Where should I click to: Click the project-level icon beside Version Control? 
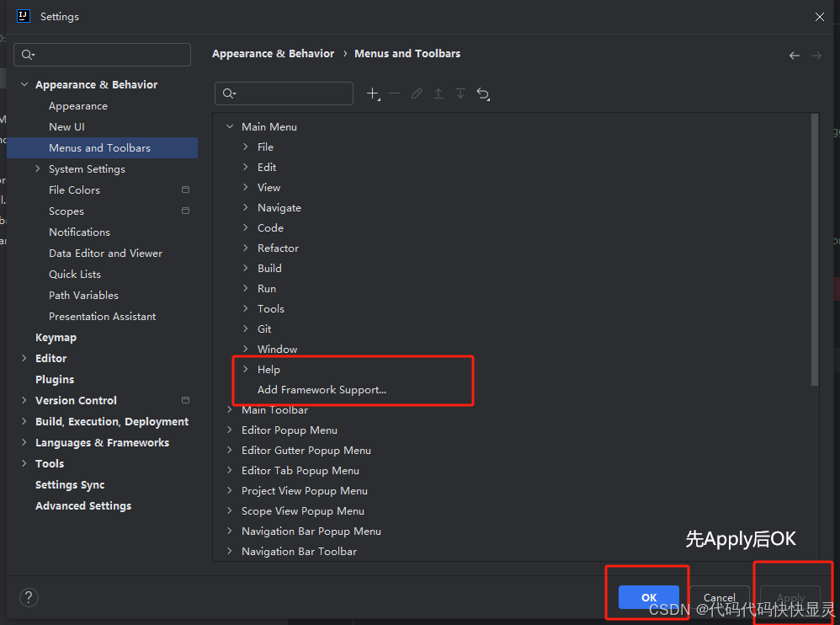pyautogui.click(x=185, y=400)
